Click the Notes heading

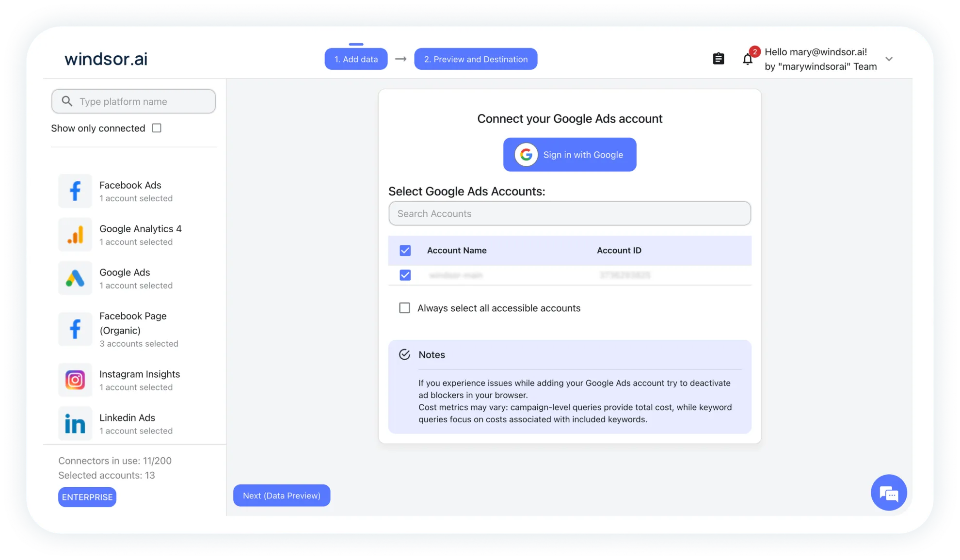click(432, 355)
